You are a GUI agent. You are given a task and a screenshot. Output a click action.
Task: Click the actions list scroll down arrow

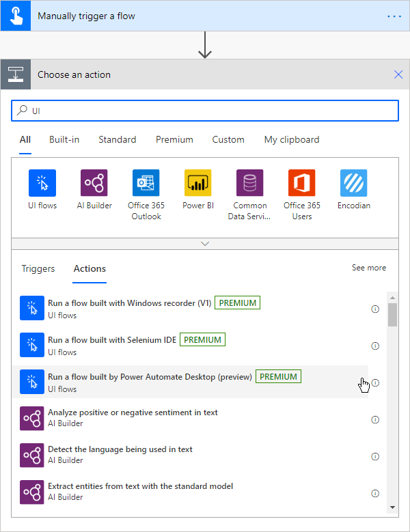(392, 507)
